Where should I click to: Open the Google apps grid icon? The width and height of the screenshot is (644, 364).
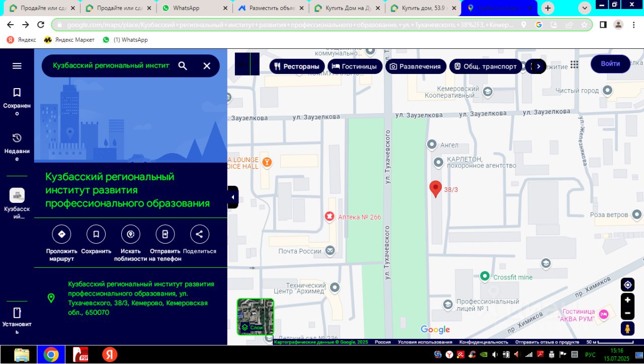pos(574,64)
